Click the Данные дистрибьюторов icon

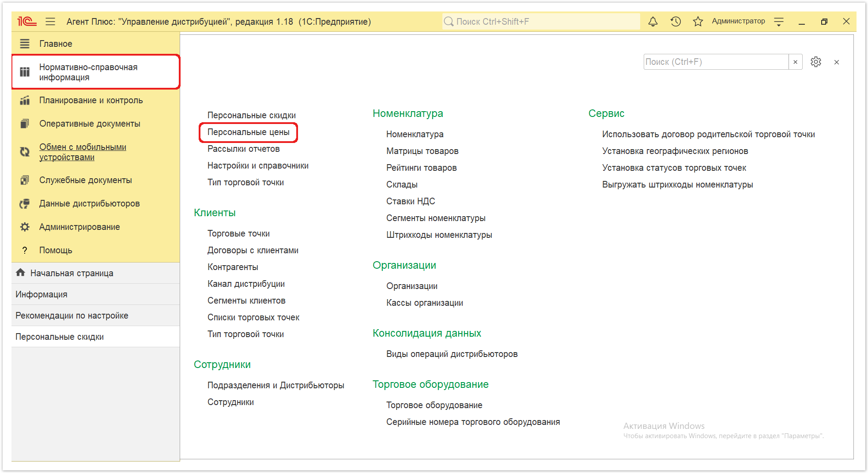25,203
